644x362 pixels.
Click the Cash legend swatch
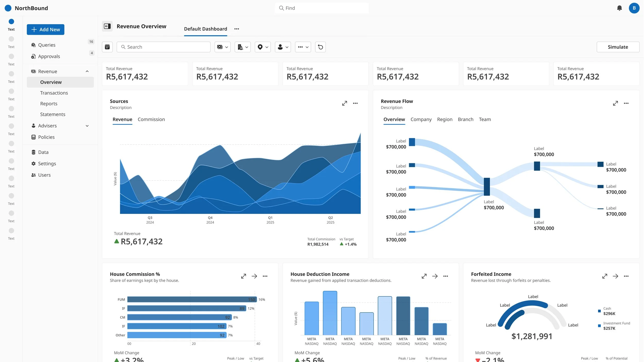pos(599,311)
